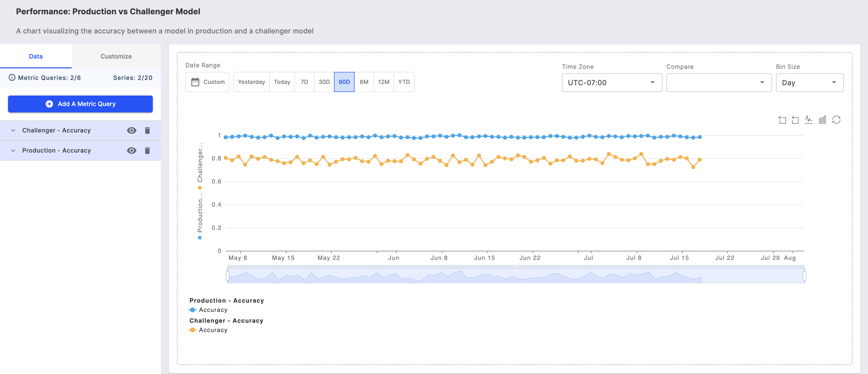Select the Yesterday date range
Screen dimensions: 868x374
tap(251, 82)
